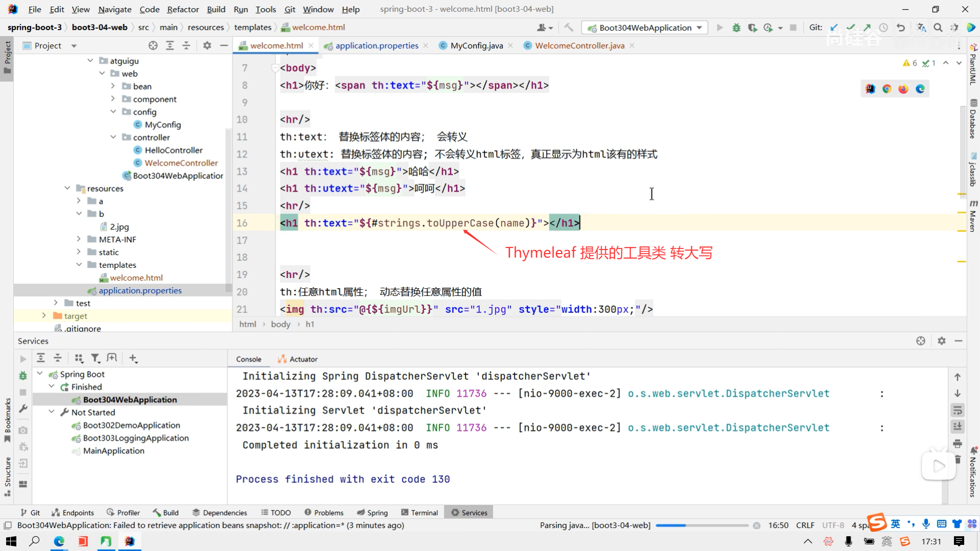Toggle soft-wrap in console output

click(x=958, y=410)
